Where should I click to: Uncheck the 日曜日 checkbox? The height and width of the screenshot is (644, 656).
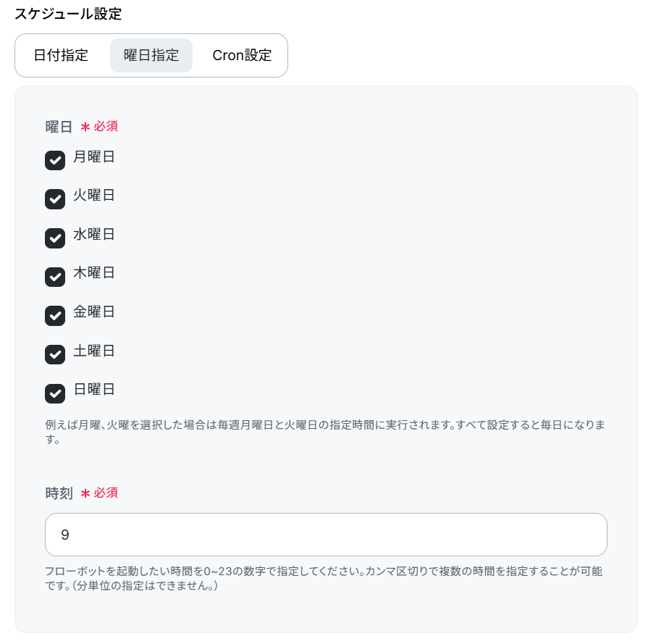[x=55, y=393]
